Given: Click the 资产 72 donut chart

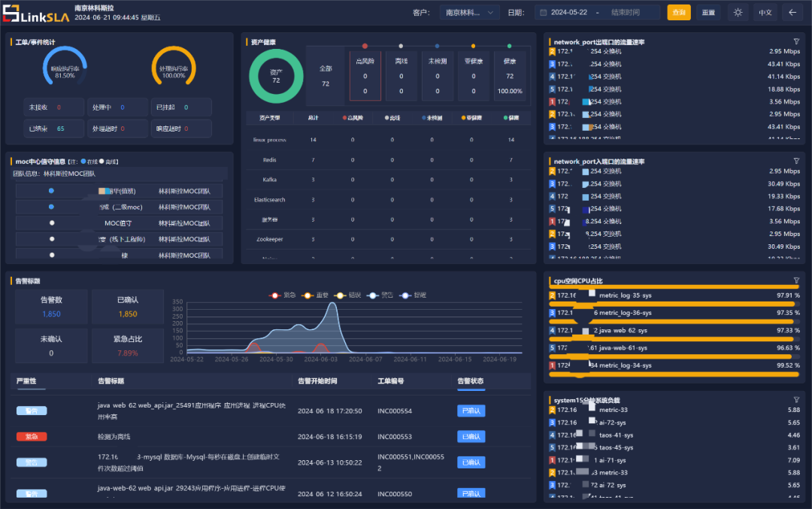Looking at the screenshot, I should (276, 76).
